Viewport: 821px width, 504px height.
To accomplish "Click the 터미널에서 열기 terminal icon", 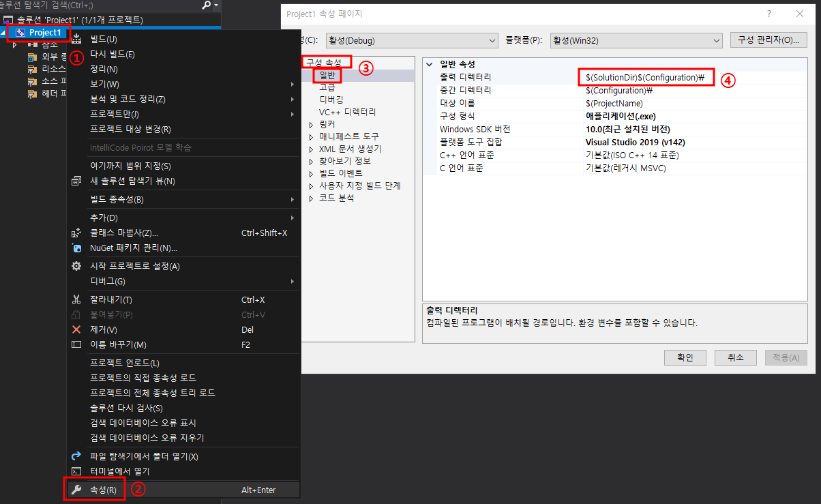I will point(77,471).
